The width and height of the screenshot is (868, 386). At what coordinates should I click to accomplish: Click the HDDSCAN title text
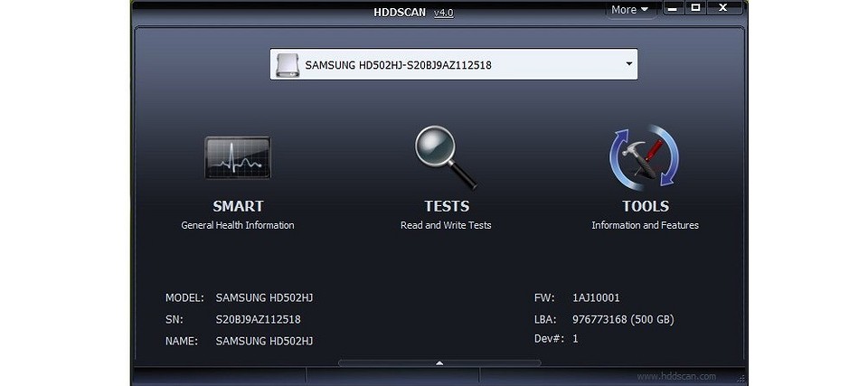[400, 12]
